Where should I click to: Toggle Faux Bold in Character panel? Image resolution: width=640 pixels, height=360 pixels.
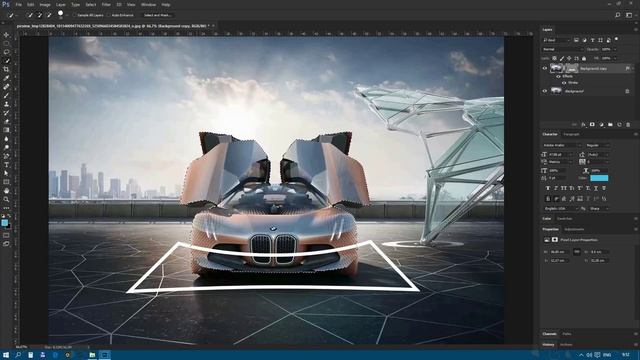pos(548,188)
